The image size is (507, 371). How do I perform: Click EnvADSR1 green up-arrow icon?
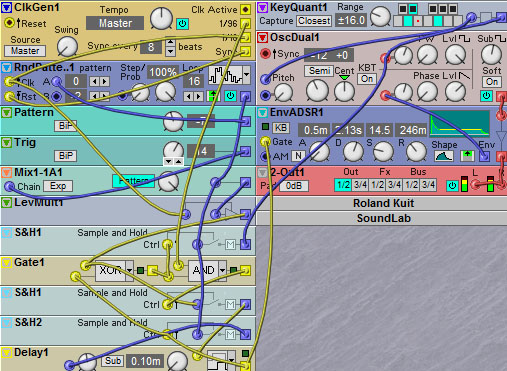point(467,156)
